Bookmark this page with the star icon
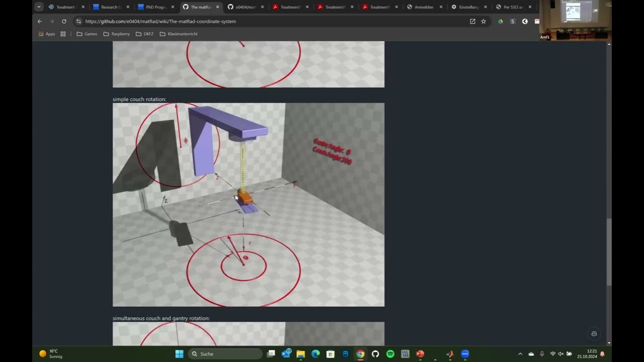644x362 pixels. tap(484, 22)
